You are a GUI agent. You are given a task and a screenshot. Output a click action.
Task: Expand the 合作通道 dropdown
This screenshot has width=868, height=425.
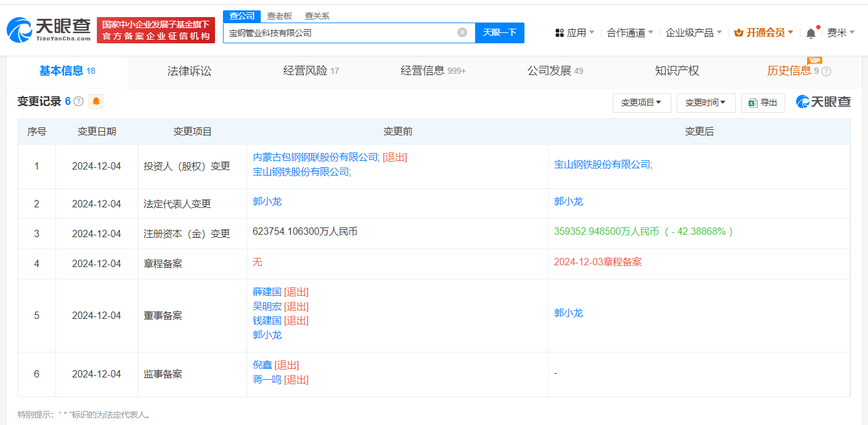[630, 33]
